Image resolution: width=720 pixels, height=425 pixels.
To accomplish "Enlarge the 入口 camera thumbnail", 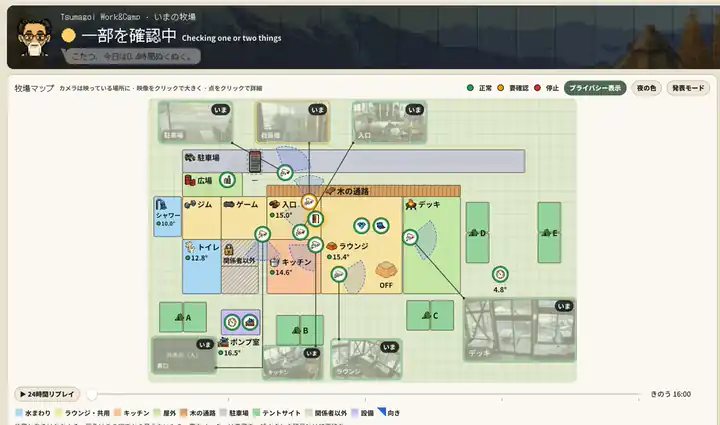I will pyautogui.click(x=389, y=122).
